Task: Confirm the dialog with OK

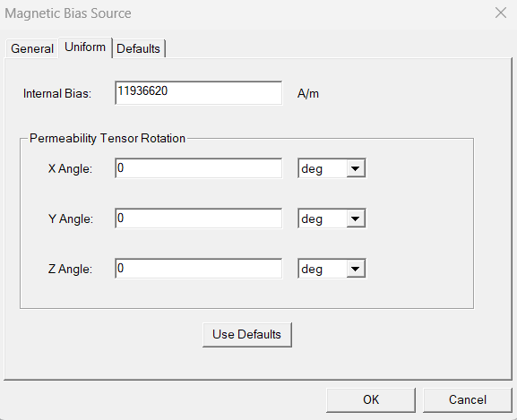Action: (x=371, y=400)
